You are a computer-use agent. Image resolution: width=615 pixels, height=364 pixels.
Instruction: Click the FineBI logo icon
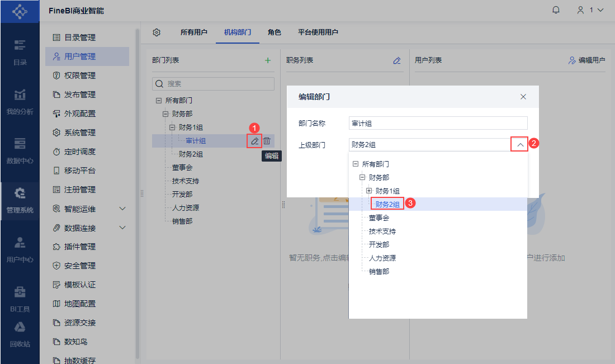(20, 11)
